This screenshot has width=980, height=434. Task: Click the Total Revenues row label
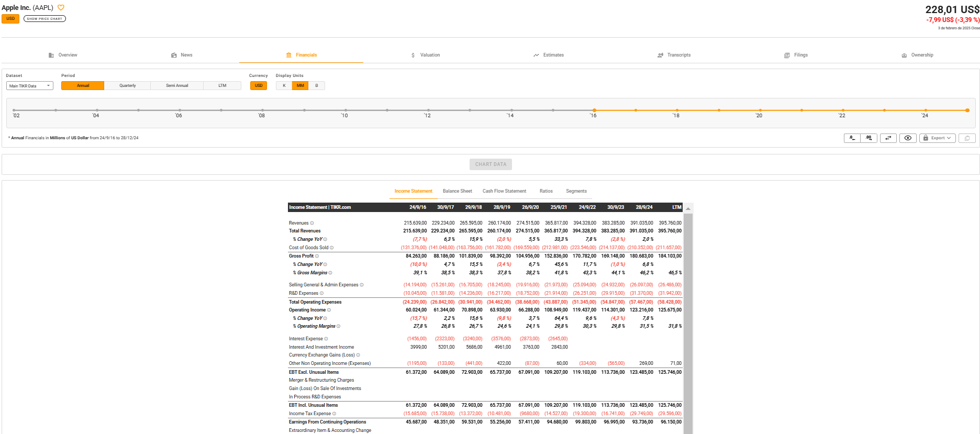[x=305, y=231]
